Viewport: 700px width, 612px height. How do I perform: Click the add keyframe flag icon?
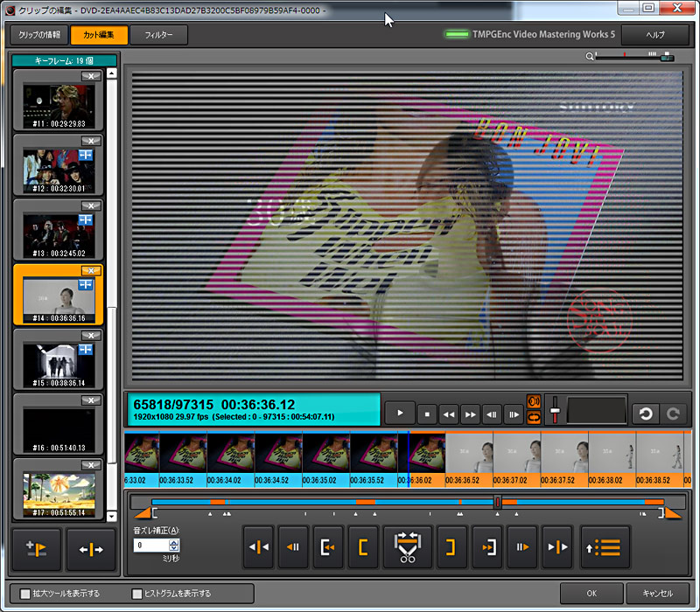(36, 549)
